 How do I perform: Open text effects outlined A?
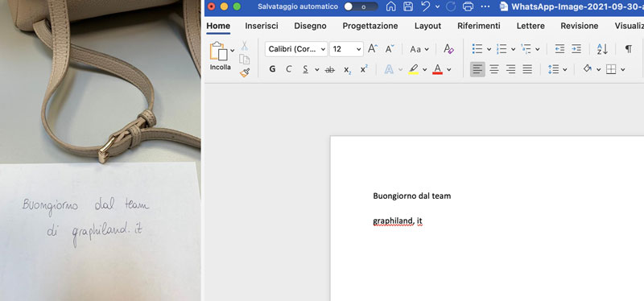click(389, 69)
